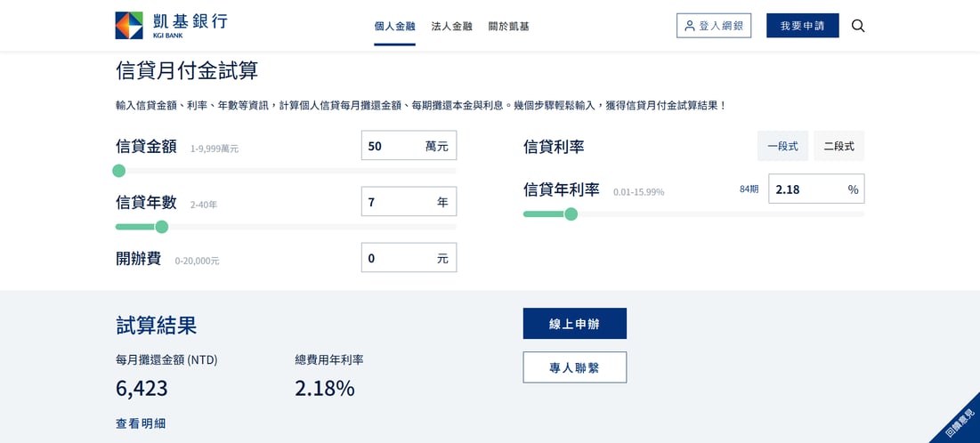Select 一段式 rate option
980x443 pixels.
point(783,146)
